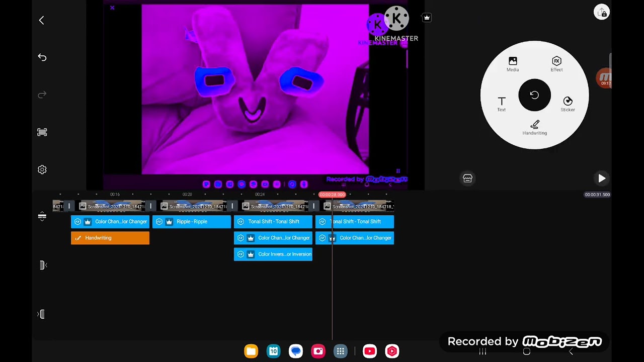Click the 00:00:28.000 playhead time marker
The height and width of the screenshot is (362, 644).
[332, 195]
